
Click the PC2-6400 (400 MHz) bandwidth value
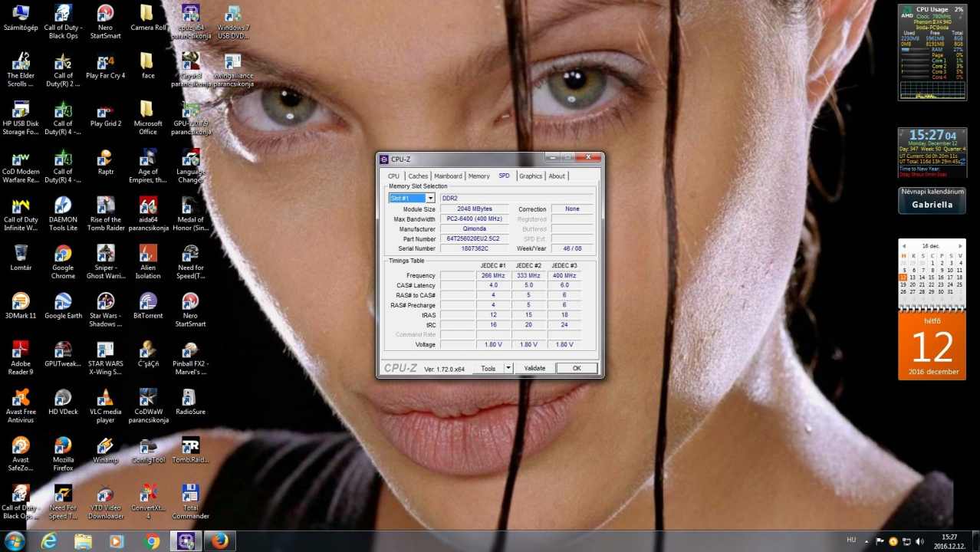click(473, 219)
